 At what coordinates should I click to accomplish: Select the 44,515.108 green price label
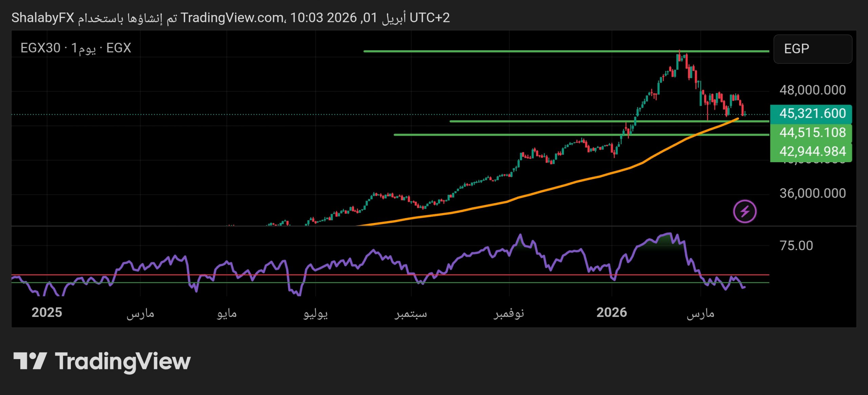click(x=811, y=132)
